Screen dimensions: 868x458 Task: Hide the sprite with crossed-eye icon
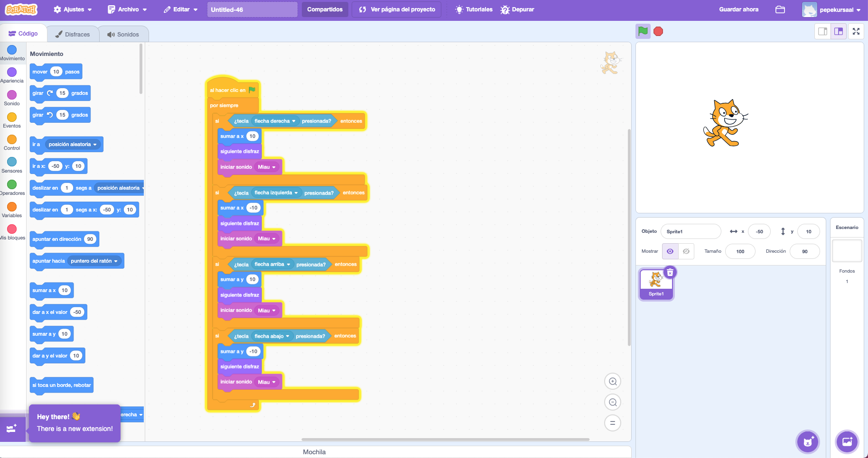point(686,251)
